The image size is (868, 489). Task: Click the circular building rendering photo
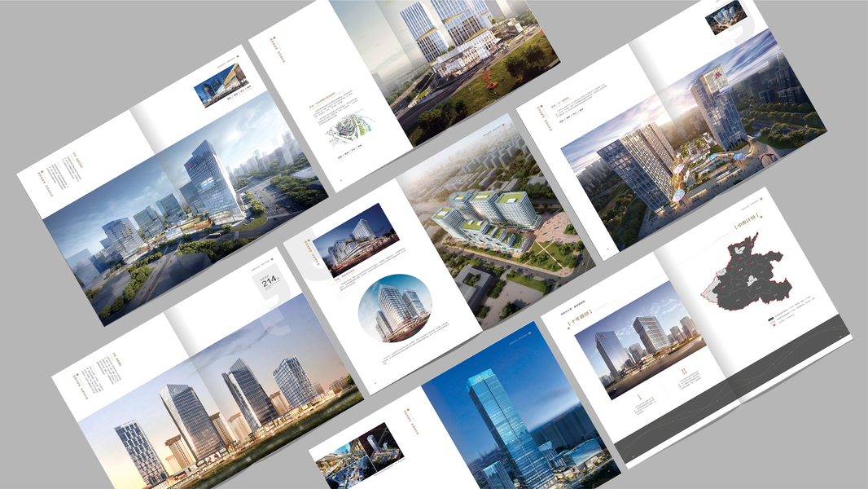tap(395, 308)
